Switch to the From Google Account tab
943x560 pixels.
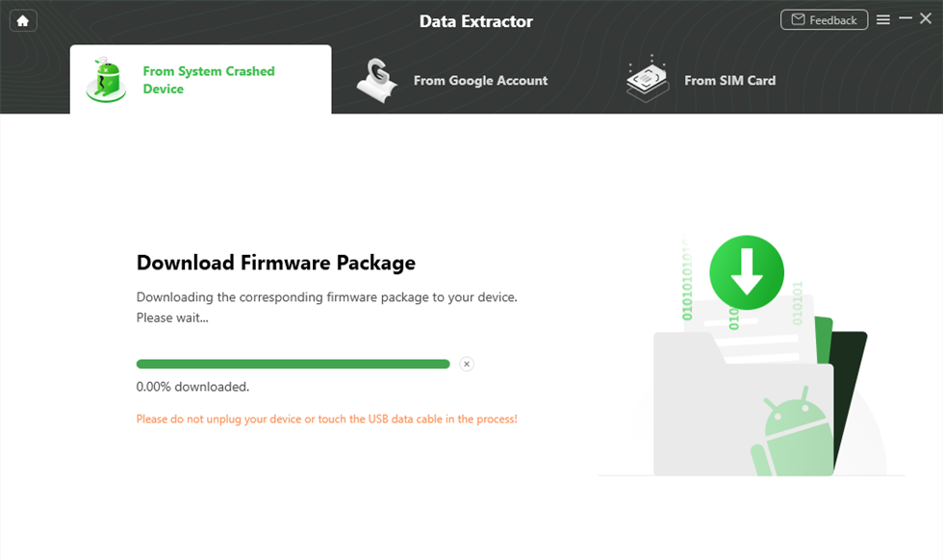click(x=480, y=81)
